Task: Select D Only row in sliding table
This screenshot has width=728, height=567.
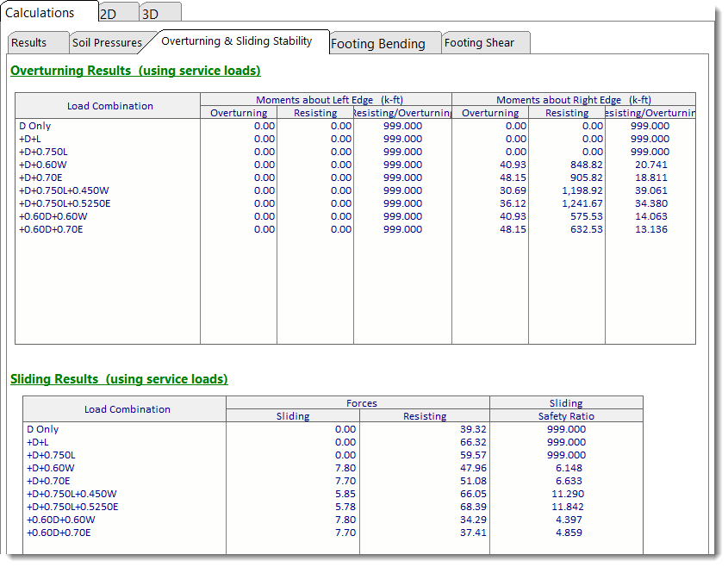Action: [43, 429]
